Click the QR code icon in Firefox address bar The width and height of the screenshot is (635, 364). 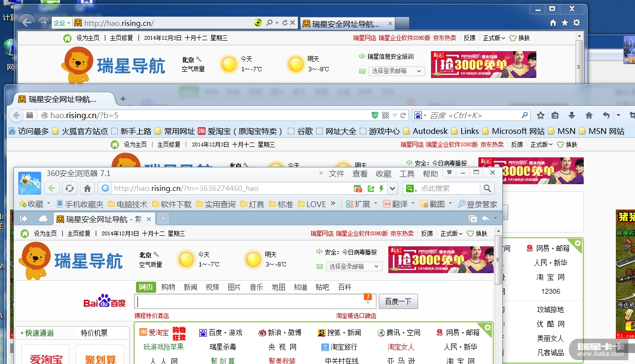(386, 115)
